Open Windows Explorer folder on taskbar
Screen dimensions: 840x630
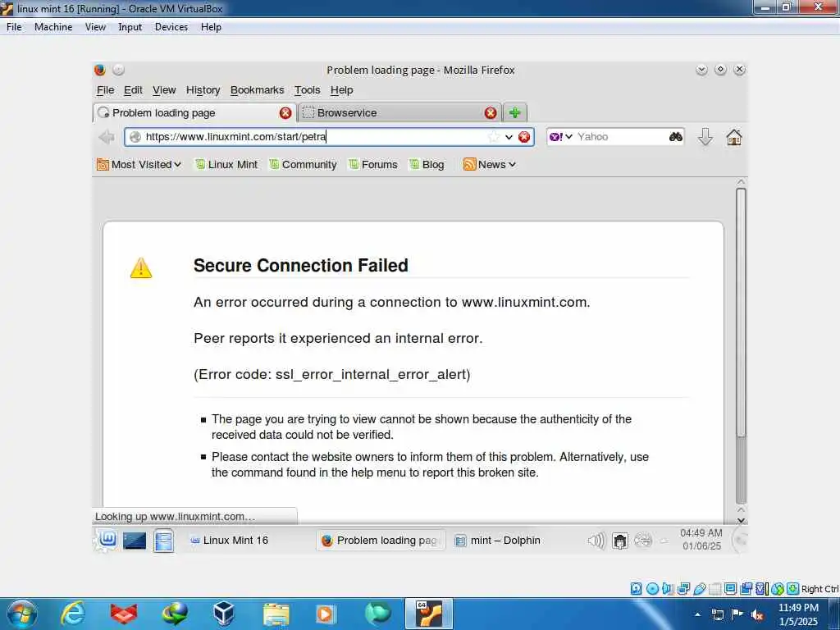point(276,614)
